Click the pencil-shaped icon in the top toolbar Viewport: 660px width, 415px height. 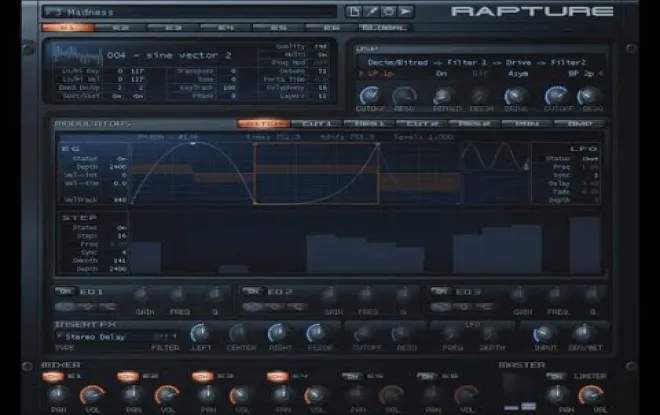pos(371,11)
